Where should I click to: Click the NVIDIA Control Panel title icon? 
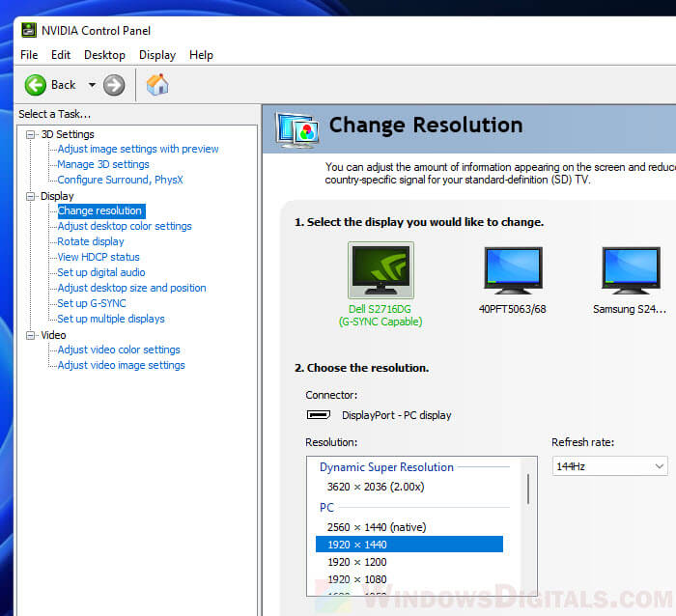coord(29,30)
